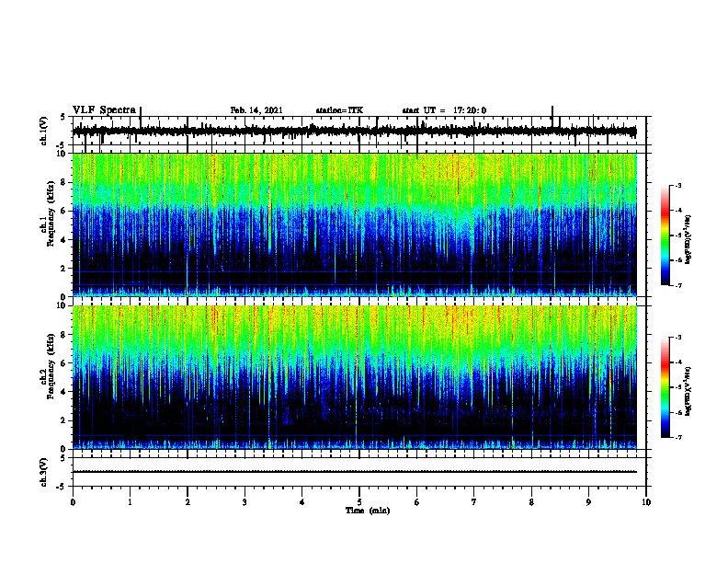
Task: Click time axis tick label '1'
Action: [x=130, y=502]
